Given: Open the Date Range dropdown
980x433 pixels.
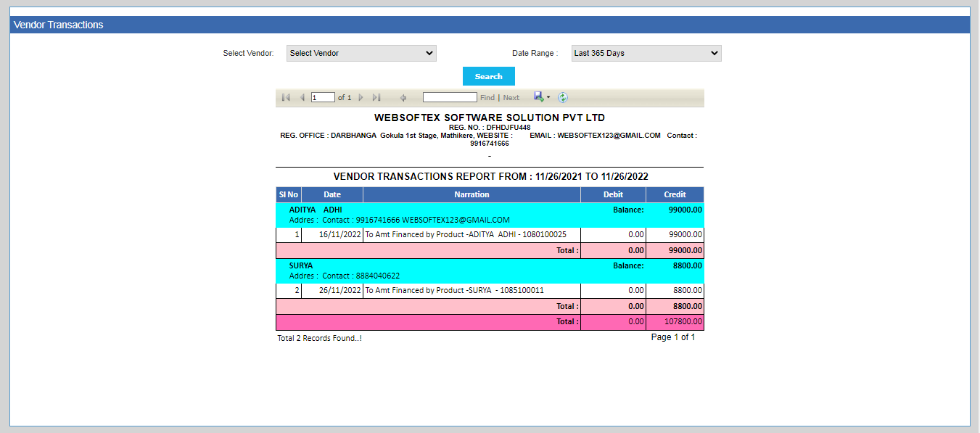Looking at the screenshot, I should 646,53.
